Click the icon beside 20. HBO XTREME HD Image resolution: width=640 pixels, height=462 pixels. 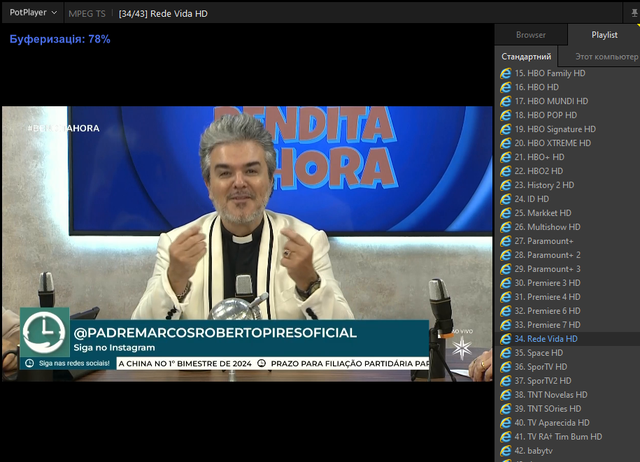505,143
